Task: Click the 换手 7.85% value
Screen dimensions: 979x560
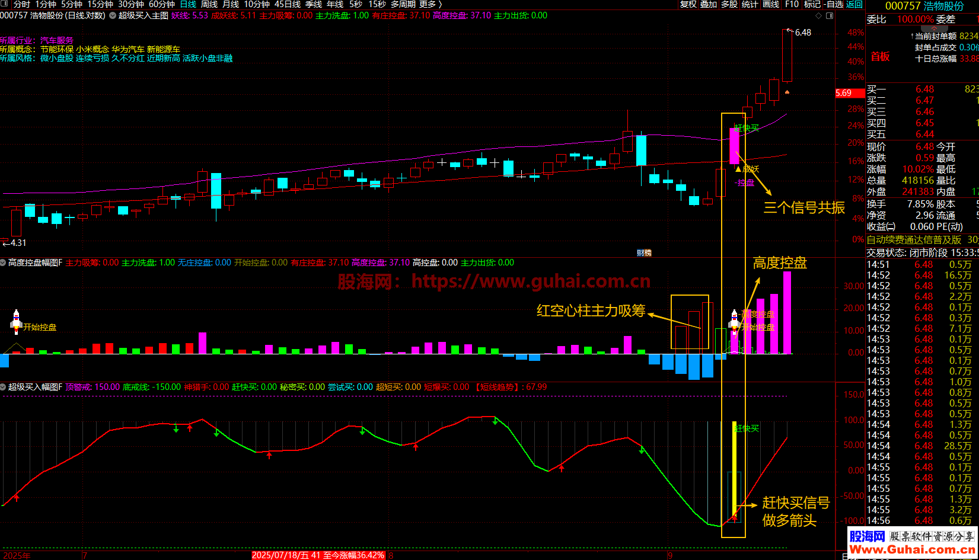Action: click(x=920, y=204)
